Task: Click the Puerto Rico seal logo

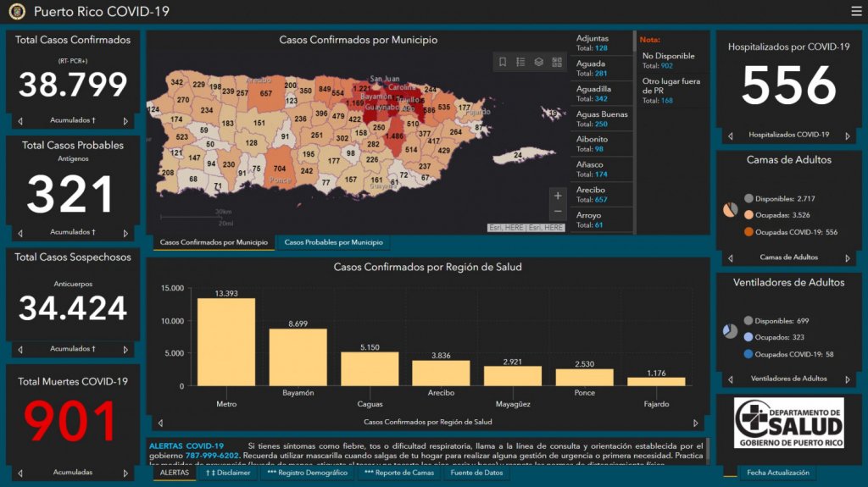Action: pyautogui.click(x=17, y=12)
